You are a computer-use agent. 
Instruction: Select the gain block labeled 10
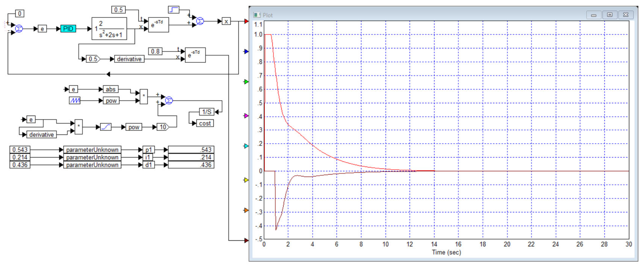[163, 127]
